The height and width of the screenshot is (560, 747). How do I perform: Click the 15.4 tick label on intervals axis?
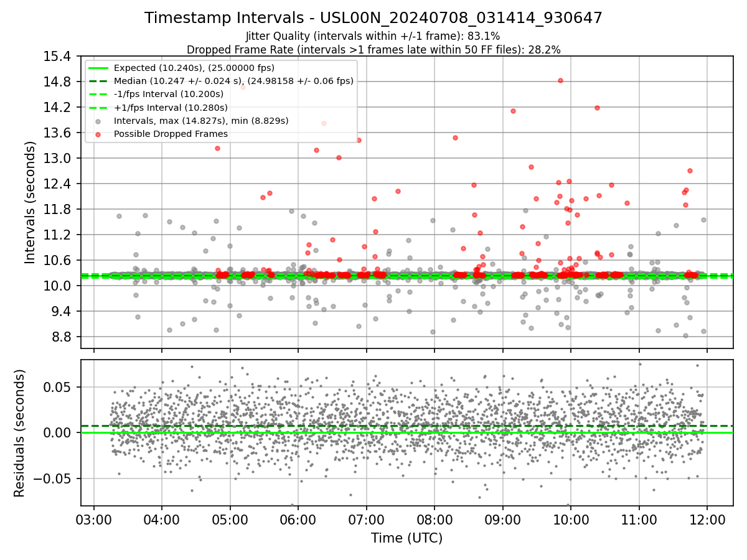[x=58, y=57]
